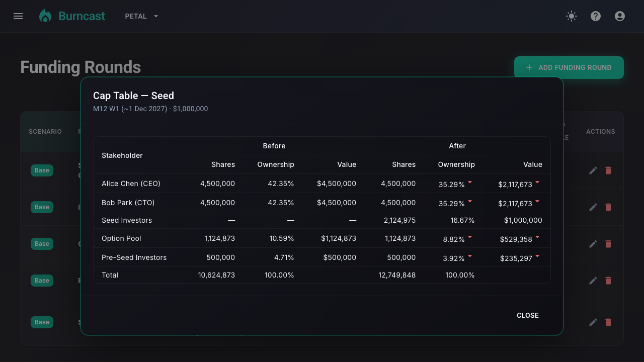Click the Burncast flame logo

click(x=45, y=16)
